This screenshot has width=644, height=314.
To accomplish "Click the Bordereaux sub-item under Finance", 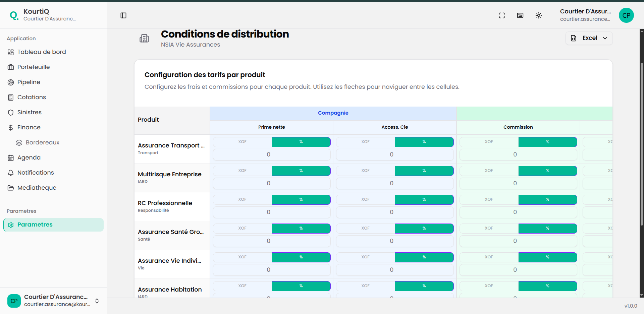I will click(42, 142).
